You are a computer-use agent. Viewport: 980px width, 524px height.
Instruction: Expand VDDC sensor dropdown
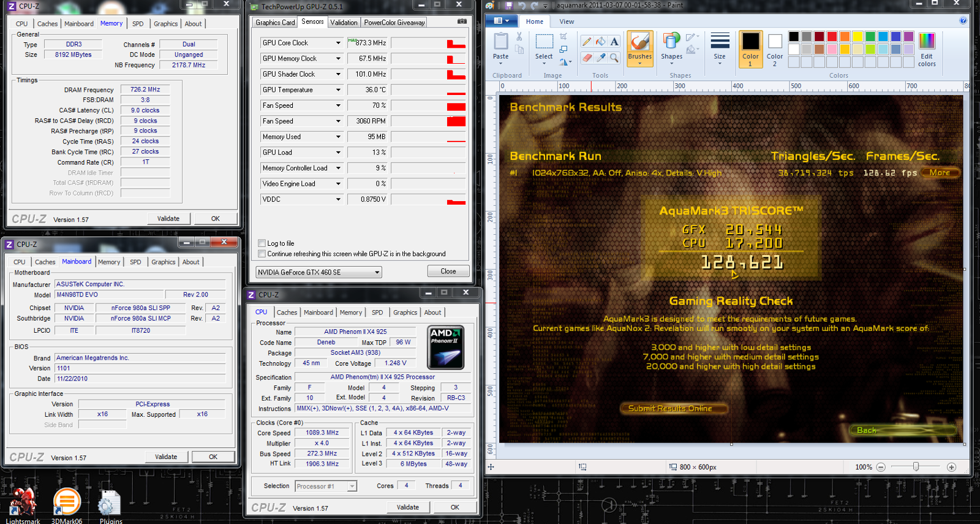pos(337,199)
